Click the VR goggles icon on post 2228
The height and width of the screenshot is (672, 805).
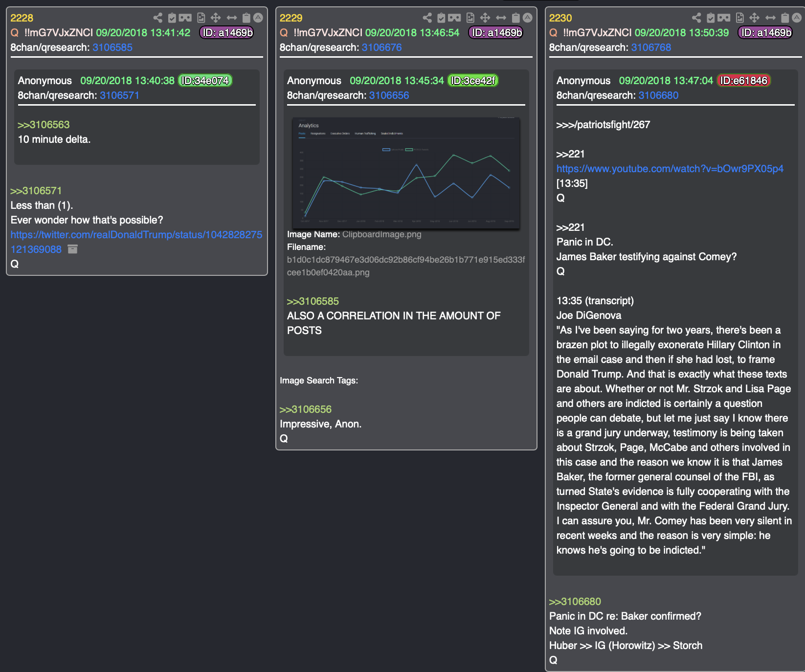pyautogui.click(x=185, y=18)
